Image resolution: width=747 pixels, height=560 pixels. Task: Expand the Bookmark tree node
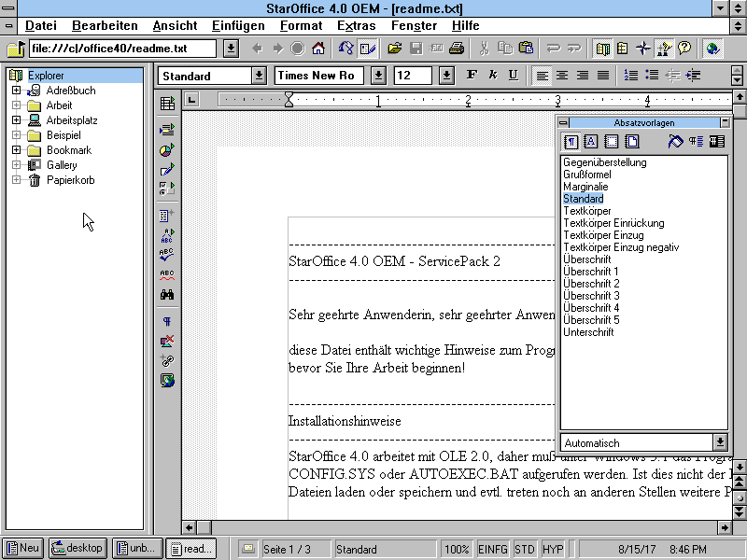[x=16, y=150]
